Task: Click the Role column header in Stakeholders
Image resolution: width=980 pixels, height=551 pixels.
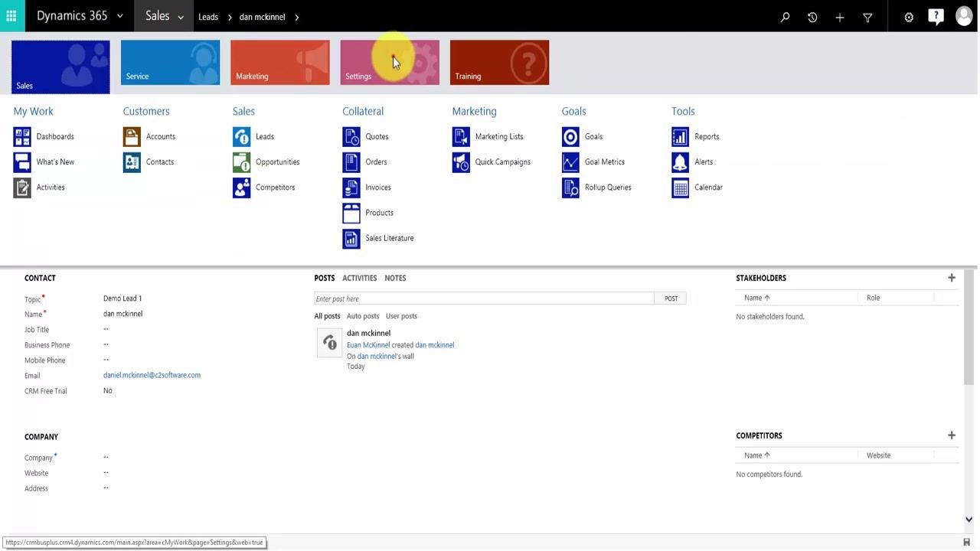Action: pos(873,298)
